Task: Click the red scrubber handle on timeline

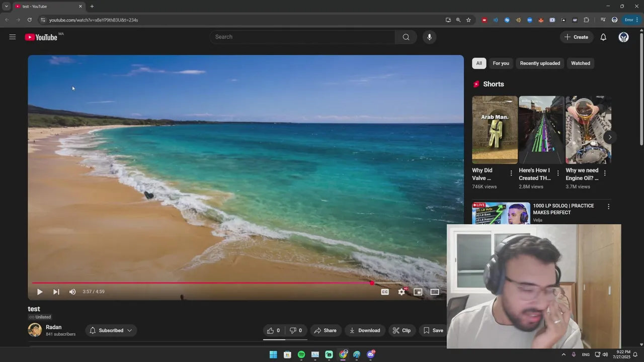Action: click(372, 283)
